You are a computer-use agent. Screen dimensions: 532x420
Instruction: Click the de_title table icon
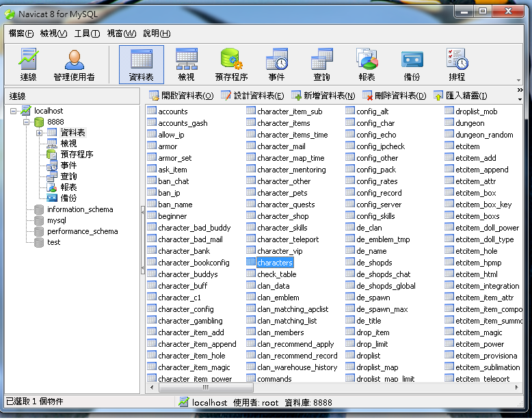350,320
